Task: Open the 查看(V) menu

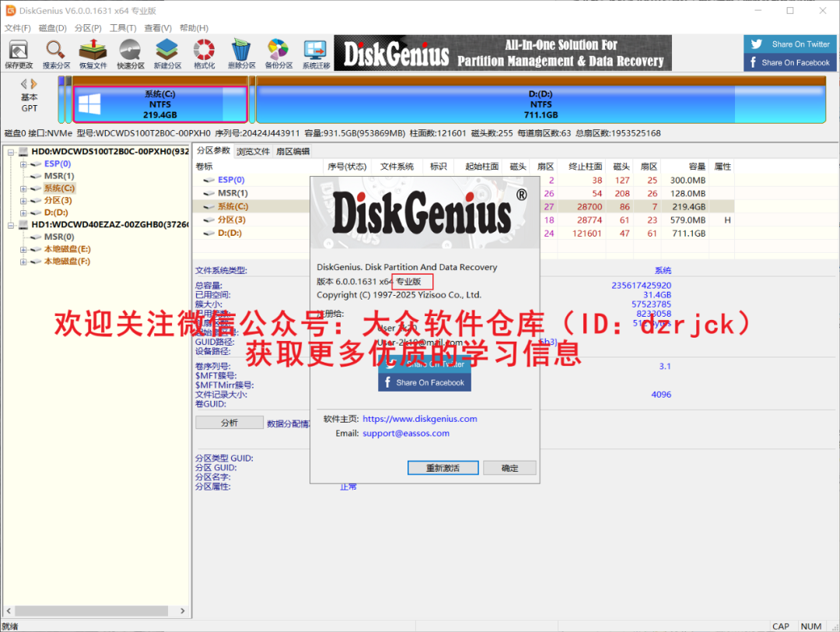Action: pyautogui.click(x=157, y=28)
